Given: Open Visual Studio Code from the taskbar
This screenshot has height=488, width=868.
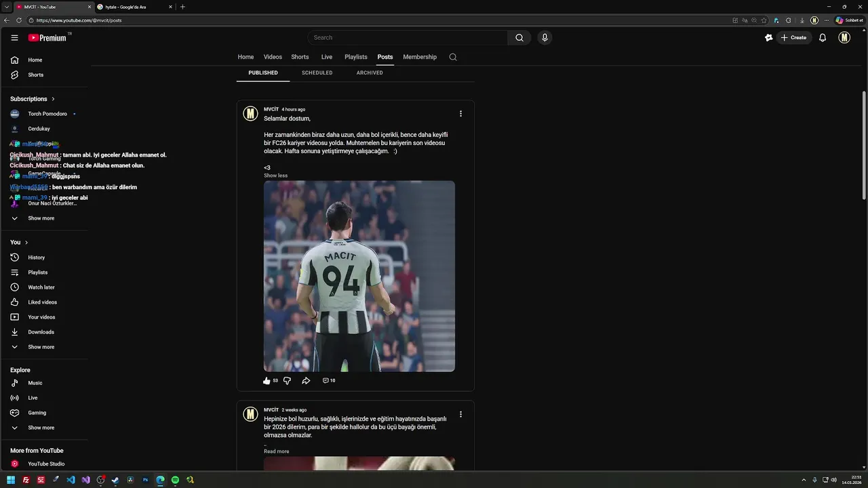Looking at the screenshot, I should point(71,480).
